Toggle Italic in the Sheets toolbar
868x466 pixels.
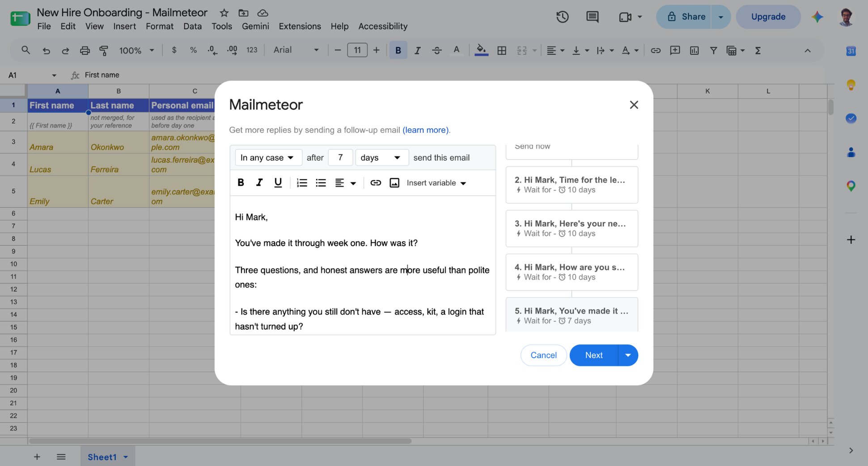pyautogui.click(x=417, y=50)
